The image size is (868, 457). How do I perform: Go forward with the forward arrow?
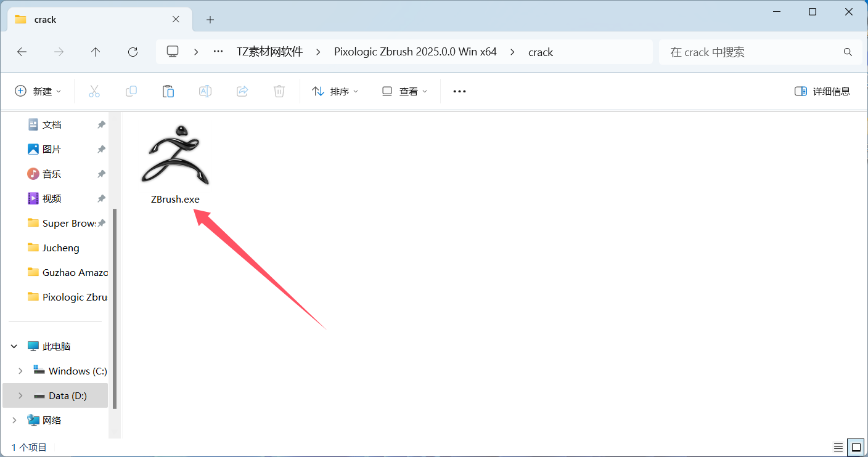click(59, 52)
